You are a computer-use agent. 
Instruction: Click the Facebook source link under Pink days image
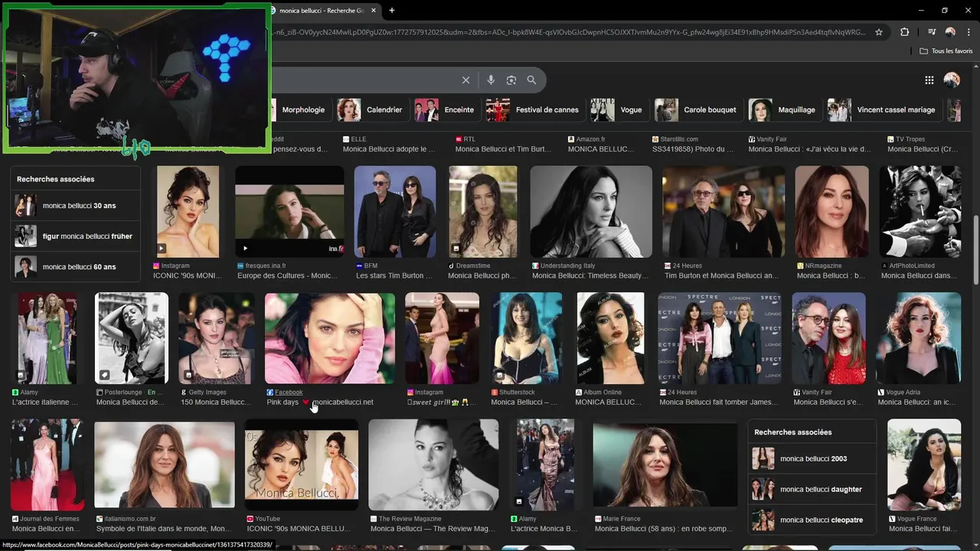[289, 392]
